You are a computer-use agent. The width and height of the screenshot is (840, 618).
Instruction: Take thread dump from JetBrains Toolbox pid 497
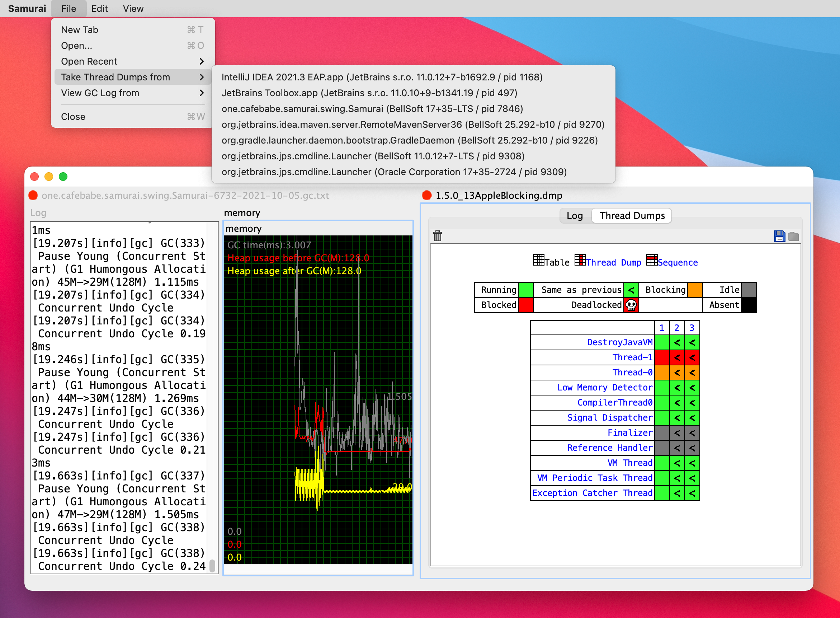413,93
